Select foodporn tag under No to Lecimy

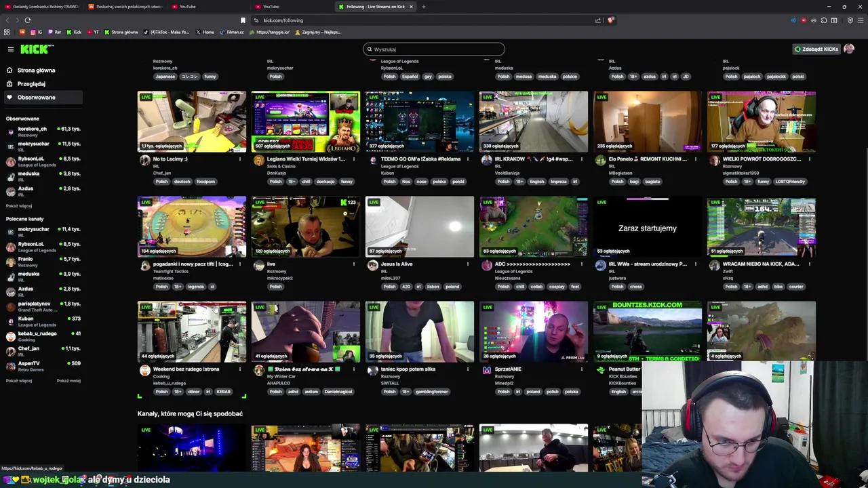tap(205, 182)
